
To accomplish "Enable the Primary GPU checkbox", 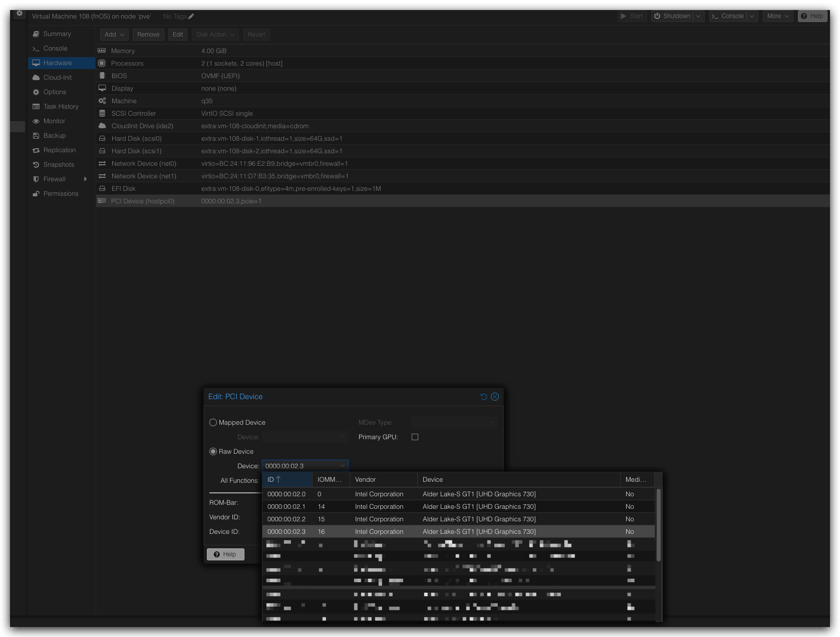I will 415,437.
